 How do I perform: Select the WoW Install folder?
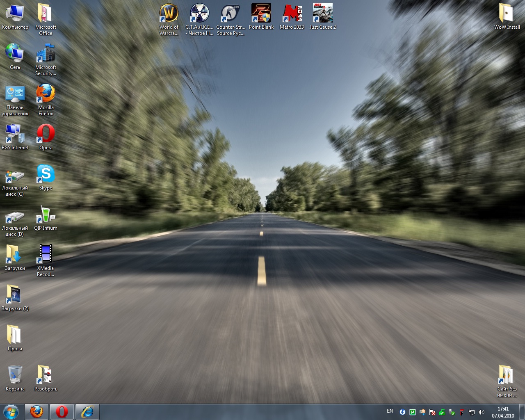pos(507,14)
